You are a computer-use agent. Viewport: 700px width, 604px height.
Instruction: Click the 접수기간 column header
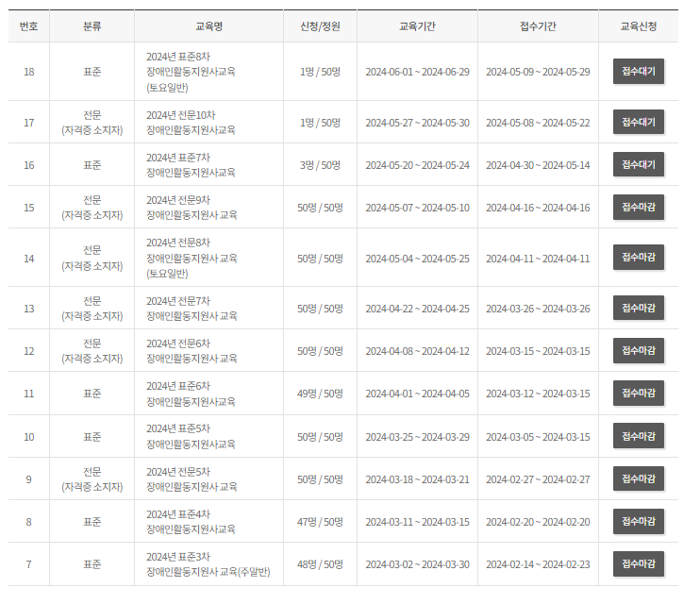pos(538,26)
